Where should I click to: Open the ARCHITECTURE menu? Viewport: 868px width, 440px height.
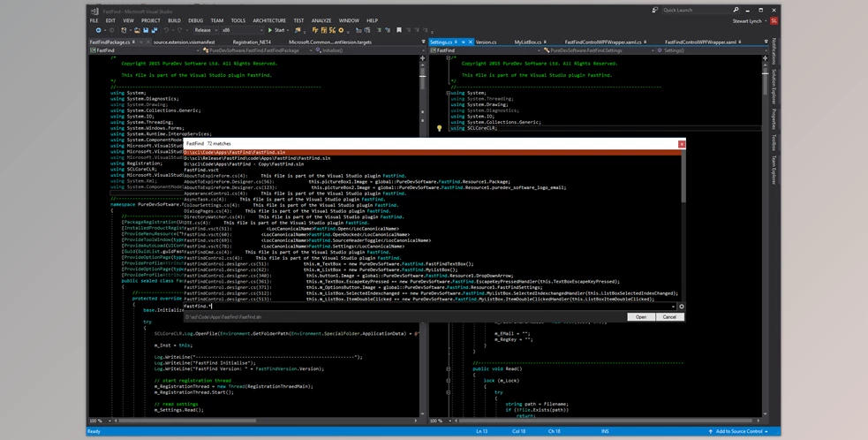269,20
